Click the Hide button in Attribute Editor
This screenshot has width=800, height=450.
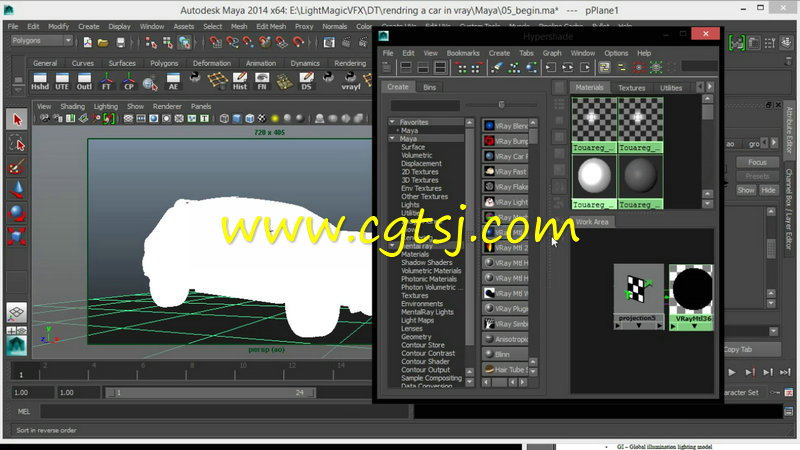pos(768,190)
